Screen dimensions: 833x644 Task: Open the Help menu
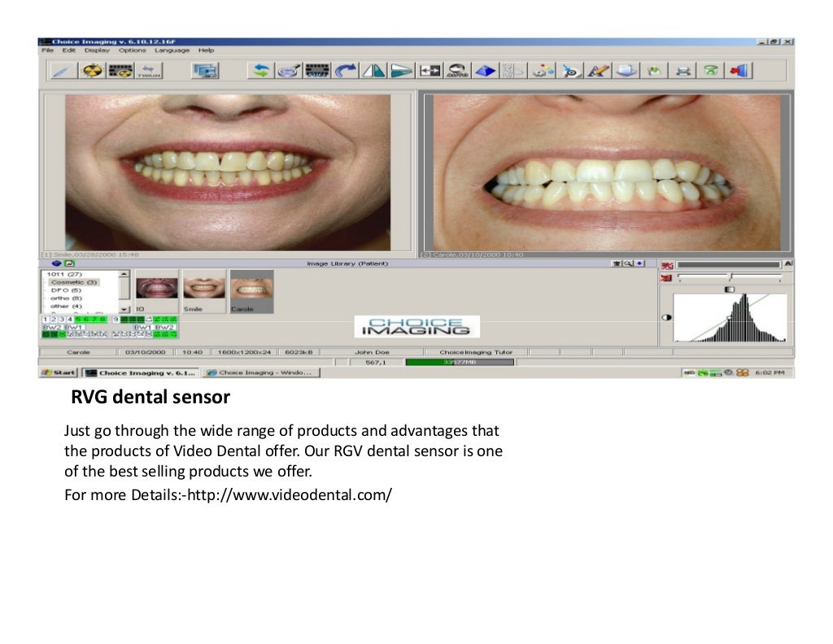[x=206, y=50]
